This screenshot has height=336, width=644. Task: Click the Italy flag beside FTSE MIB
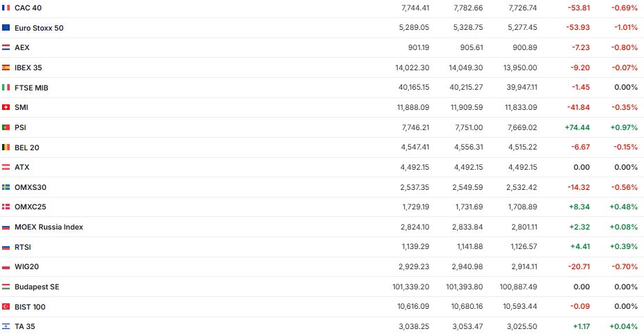pyautogui.click(x=6, y=88)
